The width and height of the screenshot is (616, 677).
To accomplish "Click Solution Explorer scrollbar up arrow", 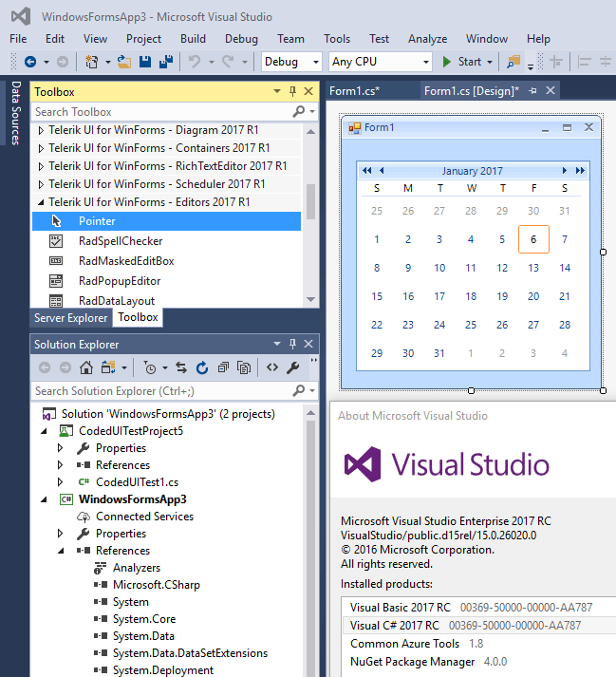I will click(310, 413).
